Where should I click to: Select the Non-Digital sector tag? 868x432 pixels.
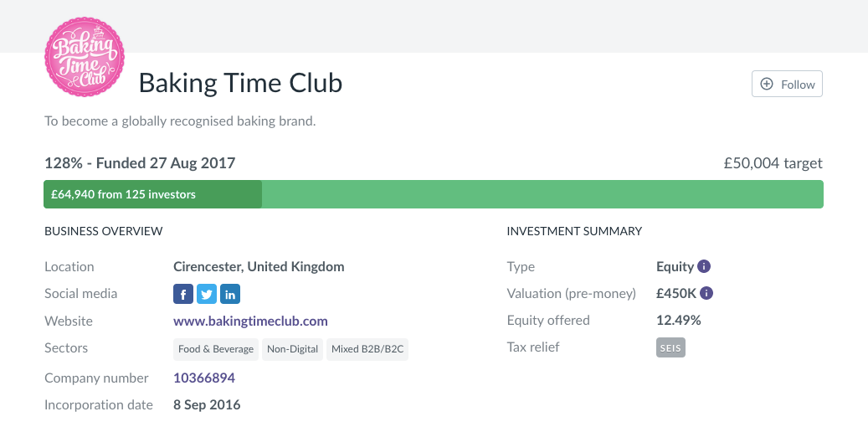293,349
